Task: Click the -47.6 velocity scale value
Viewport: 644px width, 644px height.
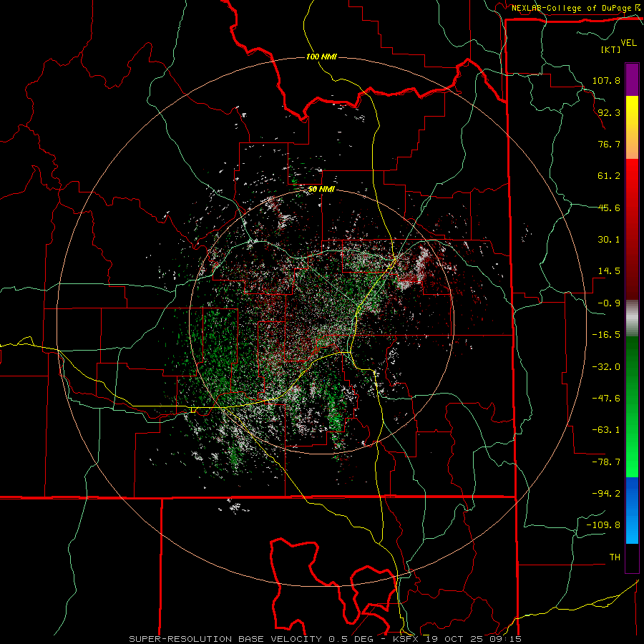Action: click(x=606, y=399)
